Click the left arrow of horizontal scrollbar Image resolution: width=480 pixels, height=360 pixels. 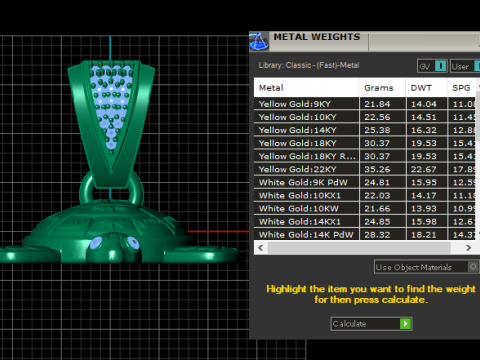click(x=261, y=248)
